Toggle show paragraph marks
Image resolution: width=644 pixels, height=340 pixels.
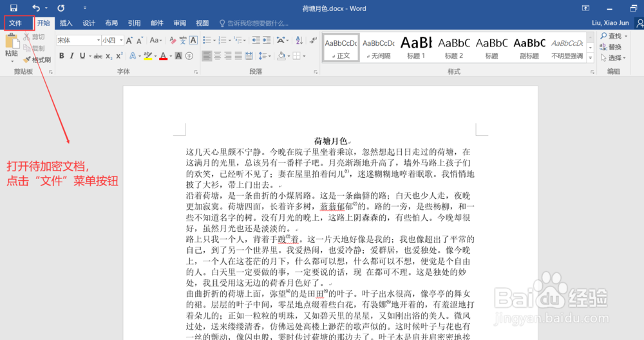pos(314,40)
